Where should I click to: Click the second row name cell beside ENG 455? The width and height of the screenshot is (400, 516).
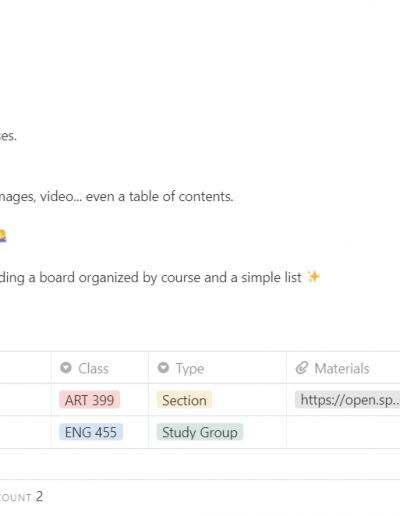(25, 432)
